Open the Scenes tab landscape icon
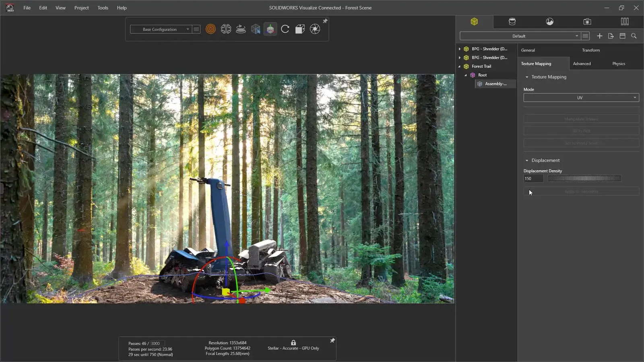 (x=550, y=22)
